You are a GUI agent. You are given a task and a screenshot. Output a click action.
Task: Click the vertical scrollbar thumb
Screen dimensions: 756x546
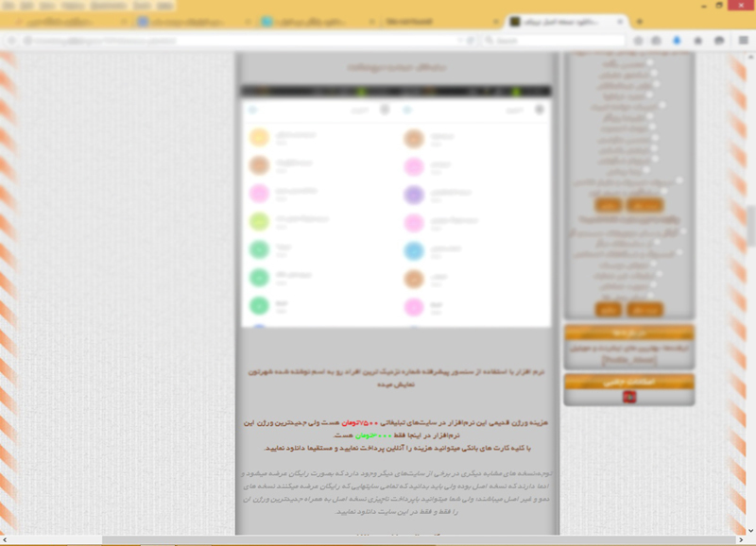(750, 226)
